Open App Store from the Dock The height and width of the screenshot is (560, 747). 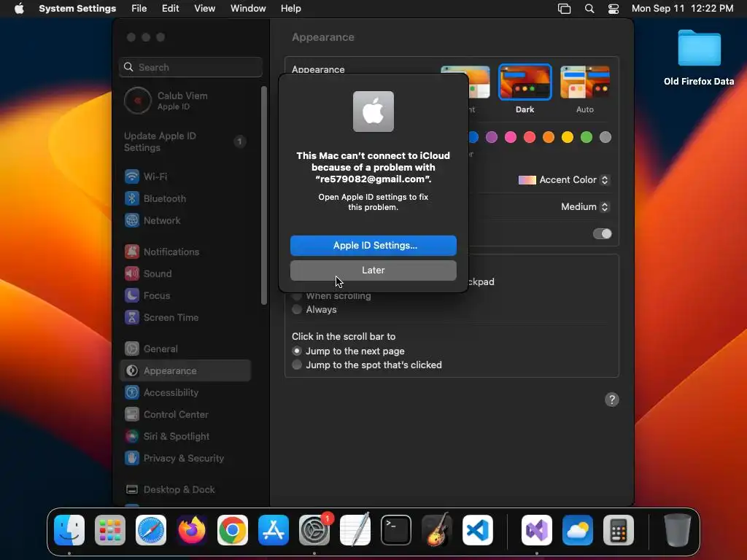(274, 530)
